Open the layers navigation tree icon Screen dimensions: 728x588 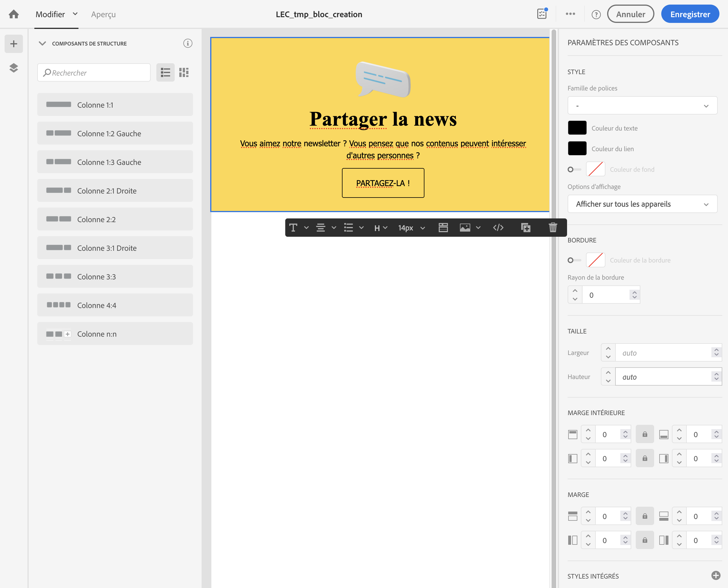tap(13, 68)
